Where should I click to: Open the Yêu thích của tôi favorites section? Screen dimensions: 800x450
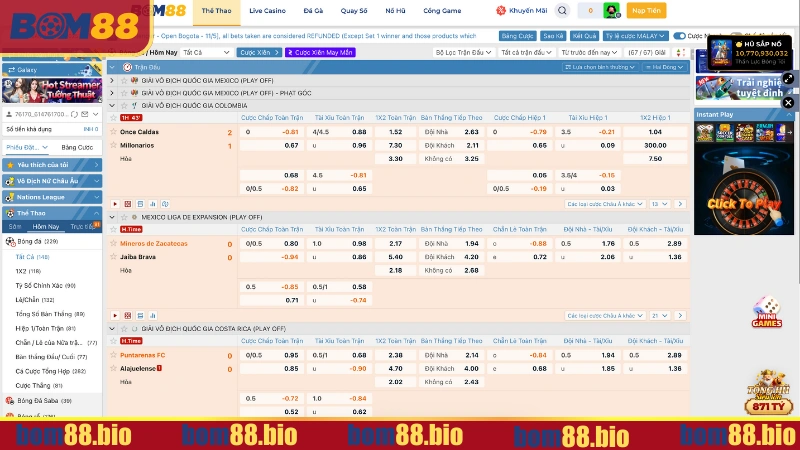click(x=52, y=165)
